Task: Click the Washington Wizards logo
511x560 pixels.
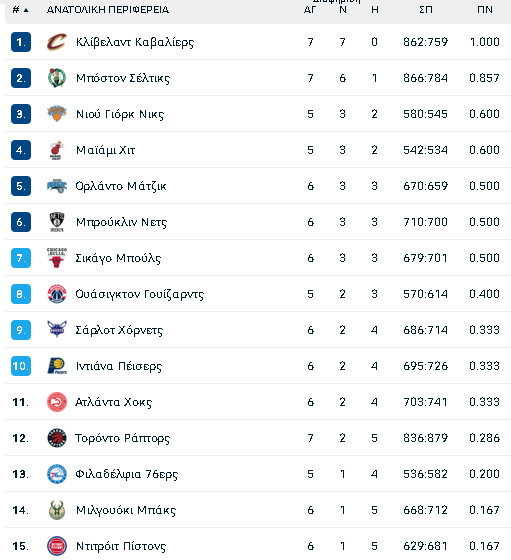Action: (57, 294)
